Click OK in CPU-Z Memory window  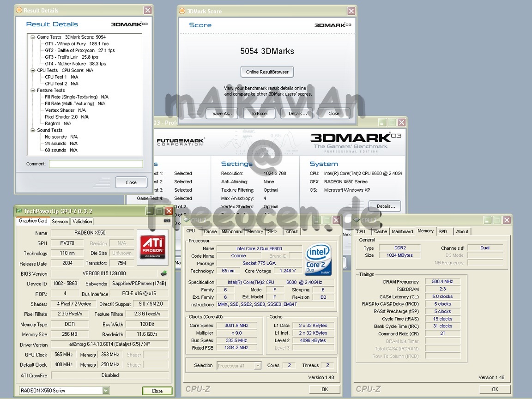pos(495,389)
